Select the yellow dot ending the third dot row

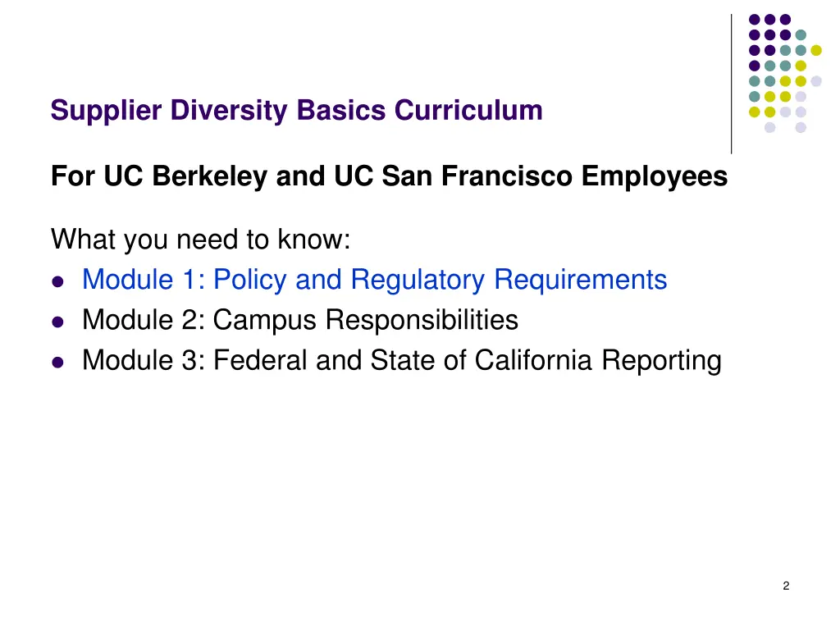tap(816, 50)
